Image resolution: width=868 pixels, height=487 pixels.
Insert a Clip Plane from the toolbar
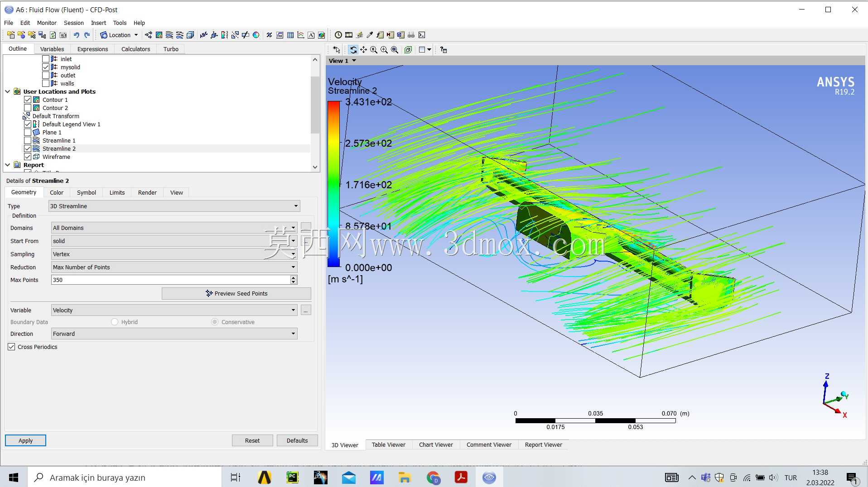click(246, 35)
